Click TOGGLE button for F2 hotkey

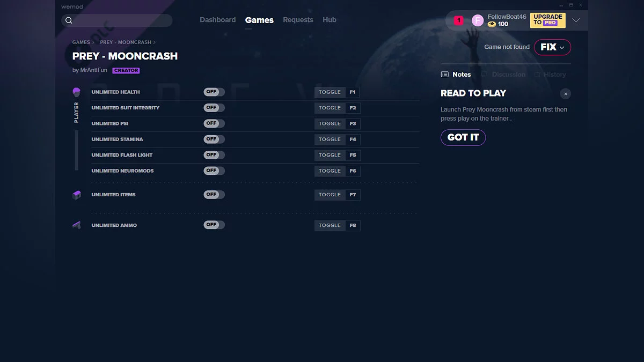[330, 108]
